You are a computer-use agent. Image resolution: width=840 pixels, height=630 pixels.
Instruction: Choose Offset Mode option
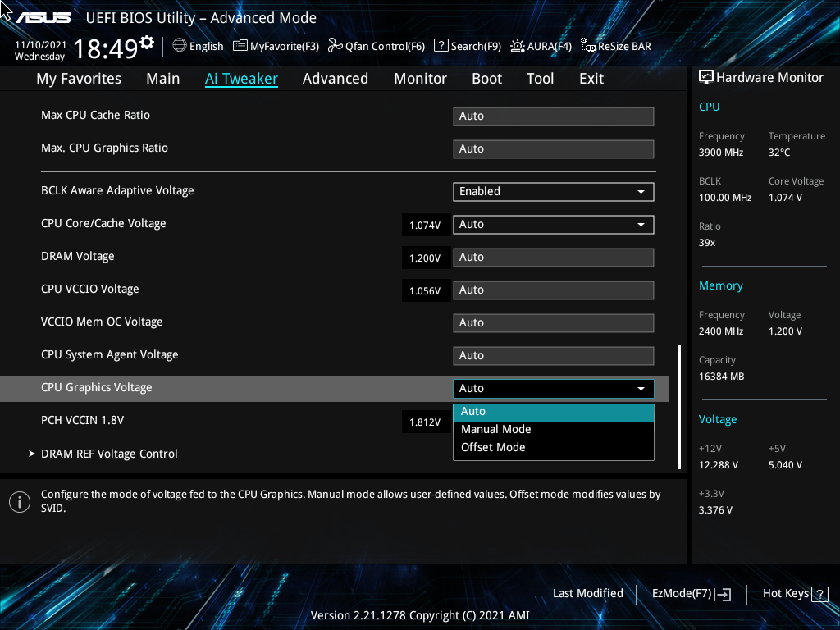(x=554, y=447)
